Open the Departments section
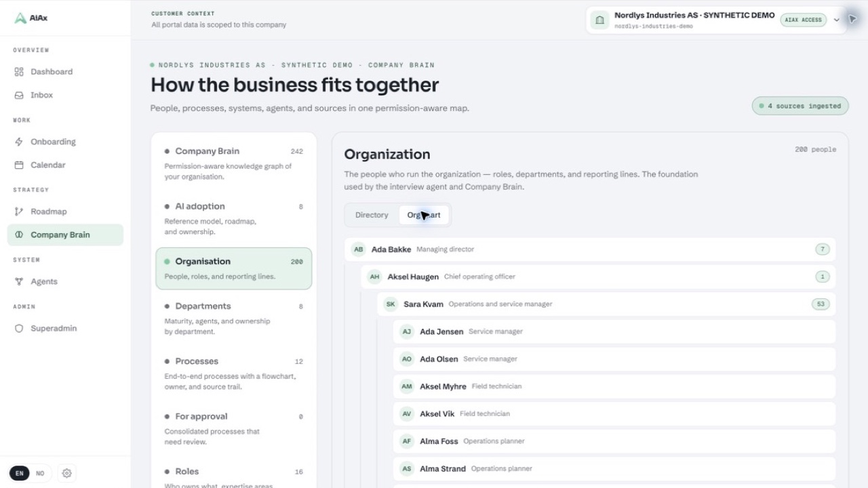The image size is (868, 488). [234, 319]
